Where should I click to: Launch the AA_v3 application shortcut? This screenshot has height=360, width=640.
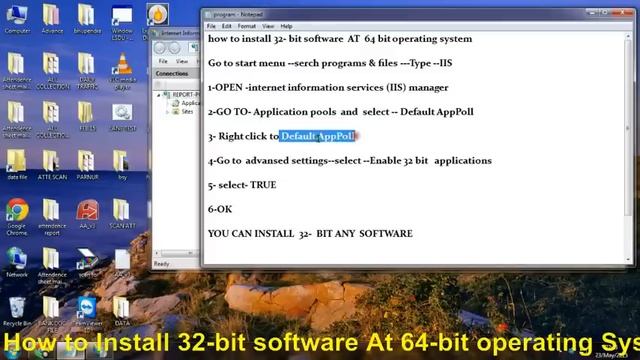[87, 213]
